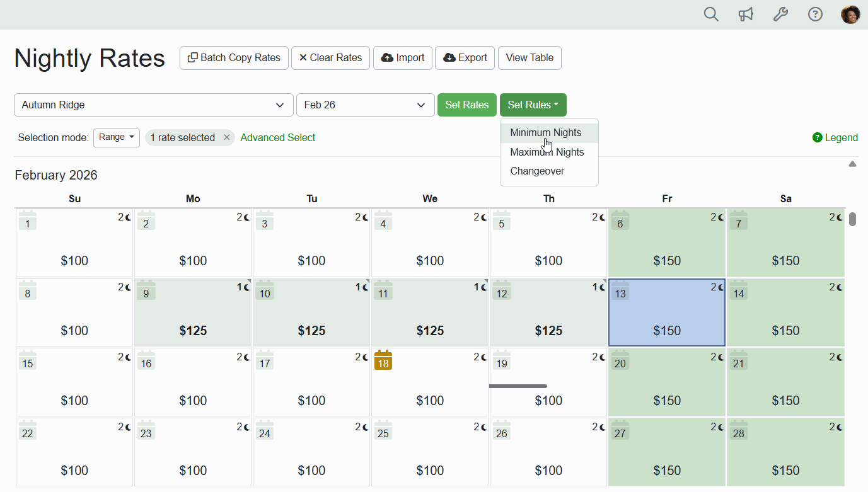The image size is (868, 492).
Task: Click the collapse triangle above the calendar
Action: [852, 164]
